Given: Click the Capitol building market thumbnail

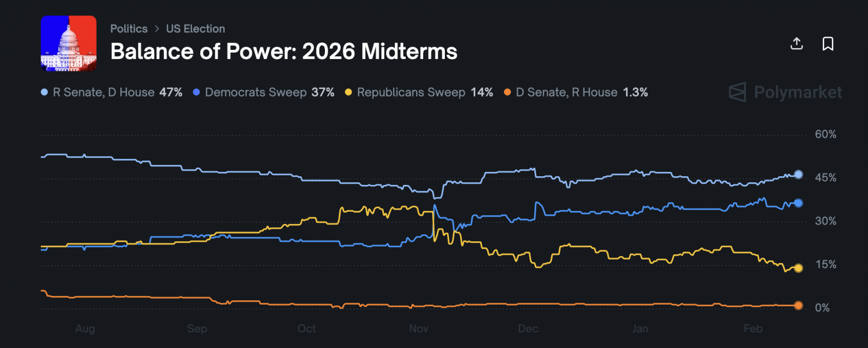Looking at the screenshot, I should pyautogui.click(x=69, y=43).
